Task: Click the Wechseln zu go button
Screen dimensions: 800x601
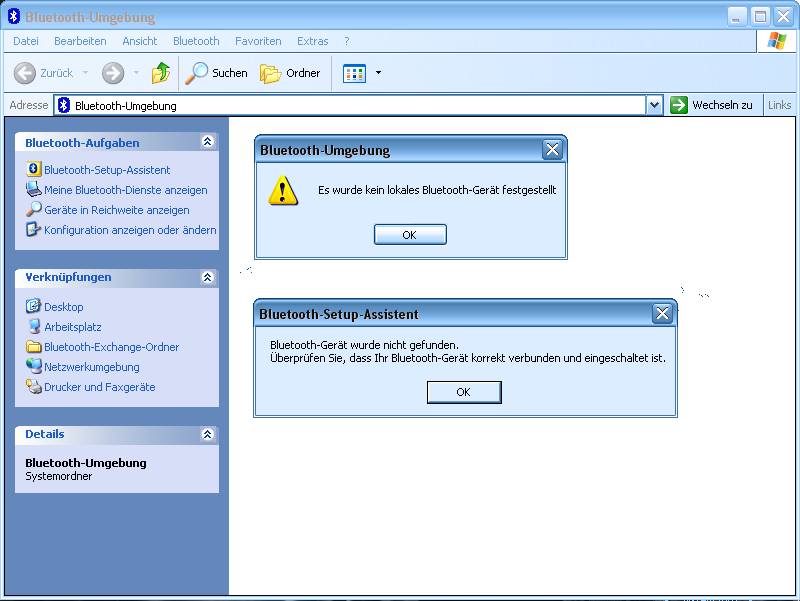Action: click(712, 105)
